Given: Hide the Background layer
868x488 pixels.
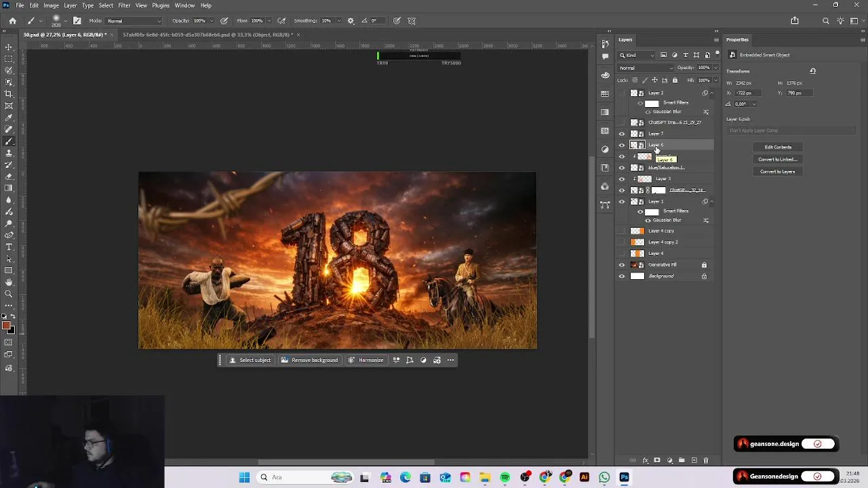Looking at the screenshot, I should pyautogui.click(x=622, y=276).
